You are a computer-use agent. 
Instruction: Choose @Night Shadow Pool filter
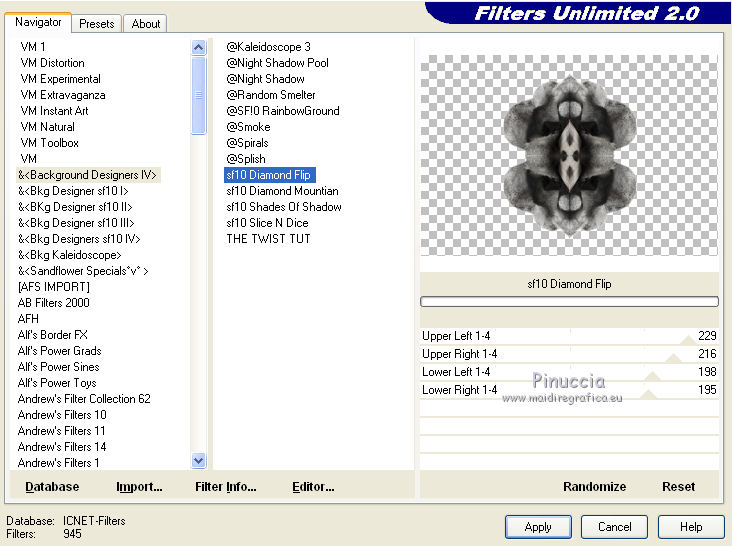tap(277, 63)
